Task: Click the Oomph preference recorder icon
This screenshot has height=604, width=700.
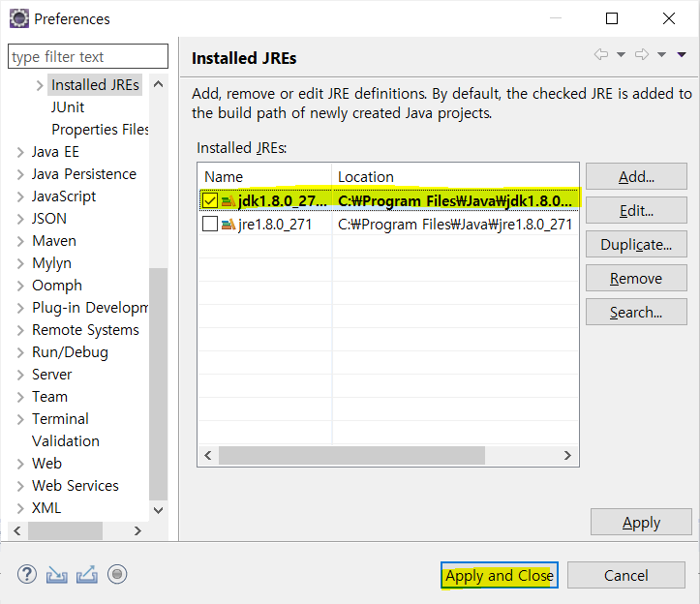Action: click(117, 574)
